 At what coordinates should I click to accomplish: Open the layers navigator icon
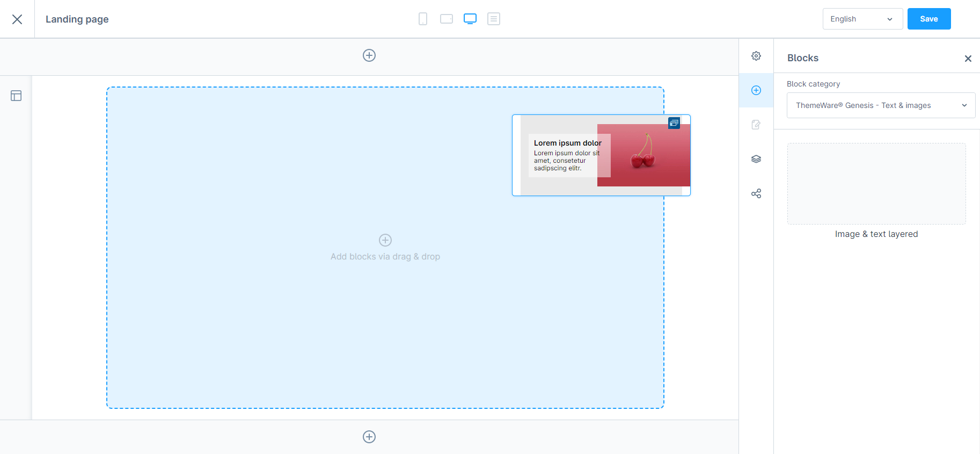pos(756,159)
